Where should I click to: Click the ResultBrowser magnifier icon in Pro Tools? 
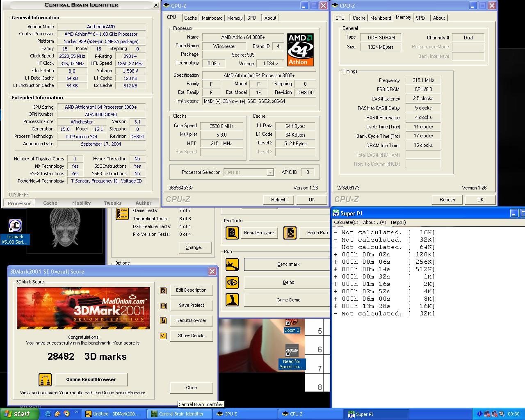[232, 233]
